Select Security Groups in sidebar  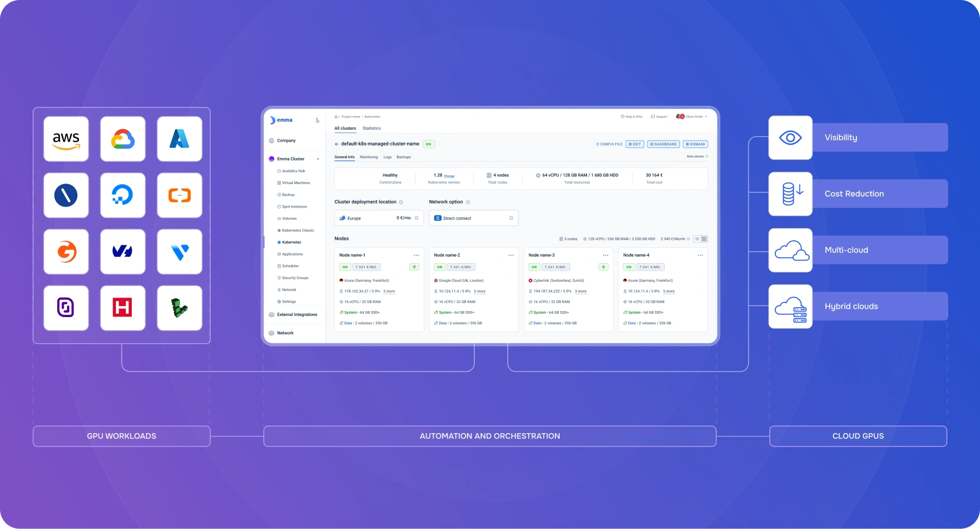coord(293,278)
